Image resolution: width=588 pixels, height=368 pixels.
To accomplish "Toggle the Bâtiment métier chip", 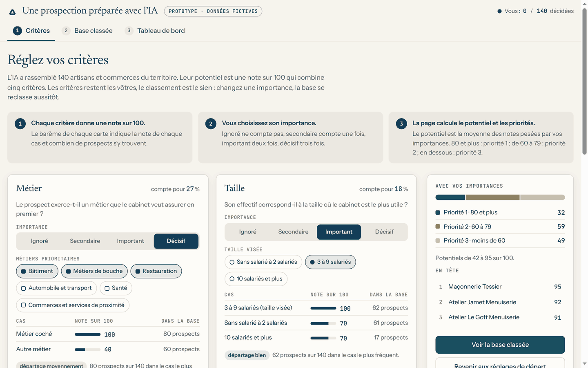I will 37,271.
